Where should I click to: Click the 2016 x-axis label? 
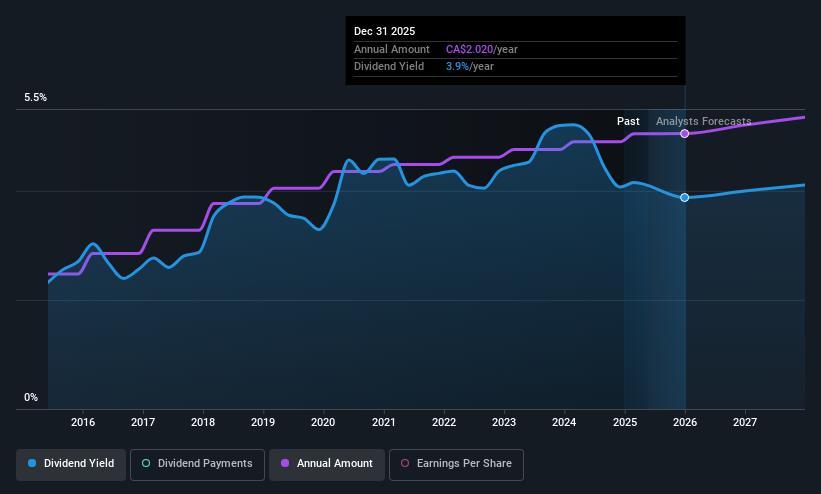[83, 422]
